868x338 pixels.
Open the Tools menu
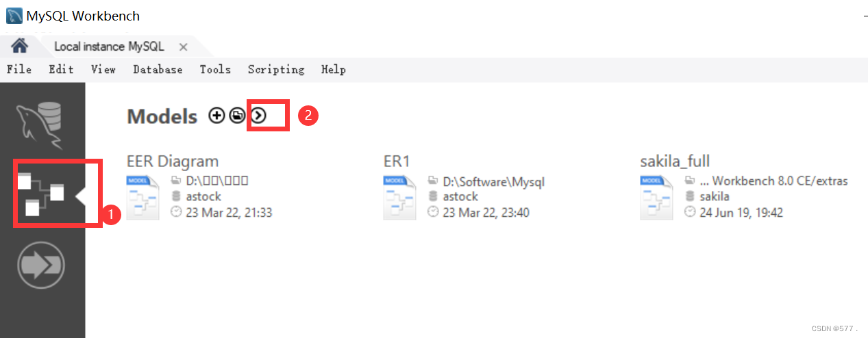point(215,69)
